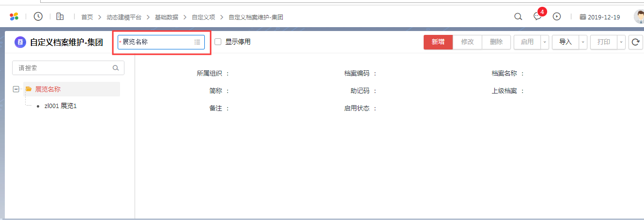The height and width of the screenshot is (220, 644).
Task: Click the 请搜索 search input field
Action: [63, 68]
